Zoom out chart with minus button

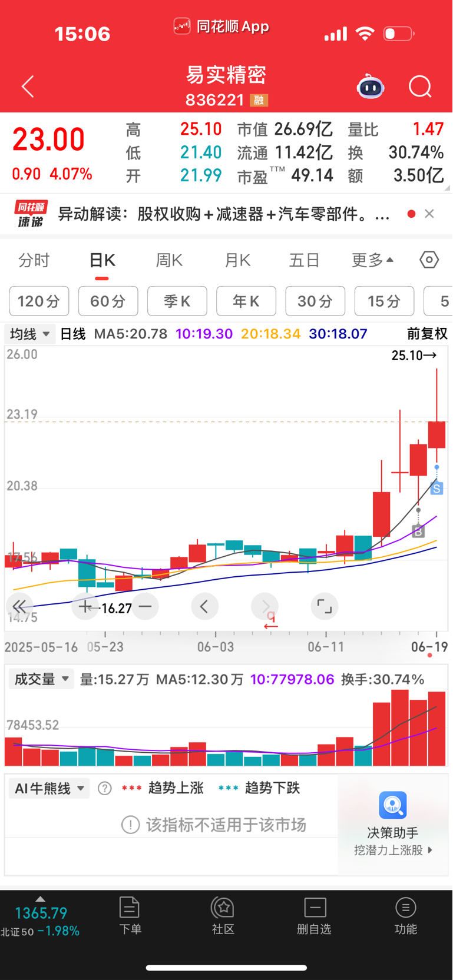pos(146,606)
